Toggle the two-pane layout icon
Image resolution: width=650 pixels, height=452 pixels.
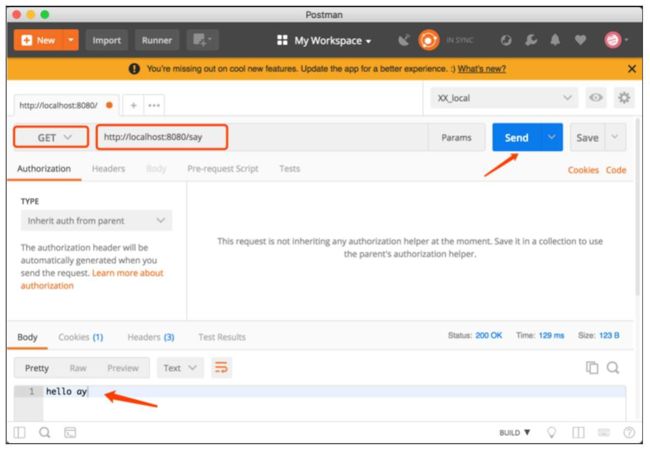pyautogui.click(x=578, y=433)
